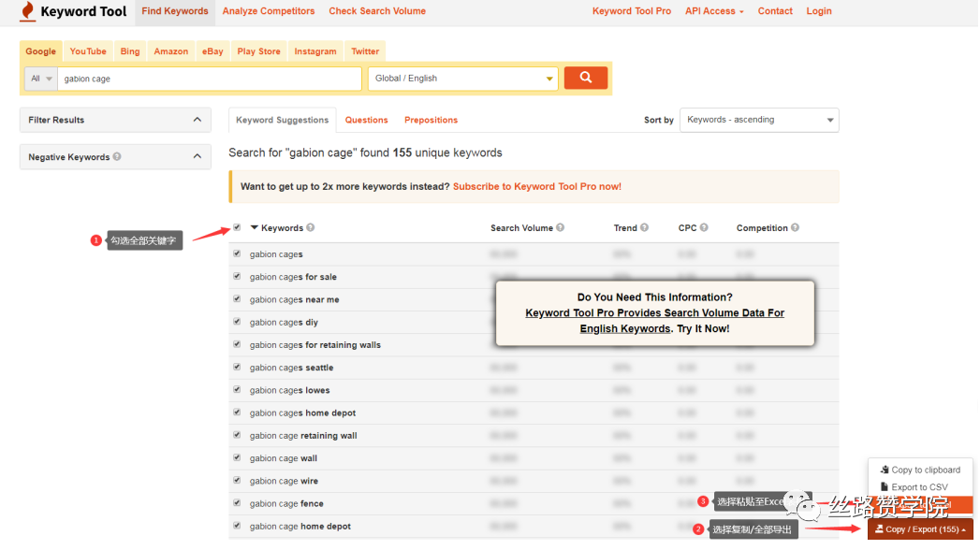The image size is (980, 550).
Task: Uncheck 'gabion cages near me' checkbox
Action: (237, 299)
